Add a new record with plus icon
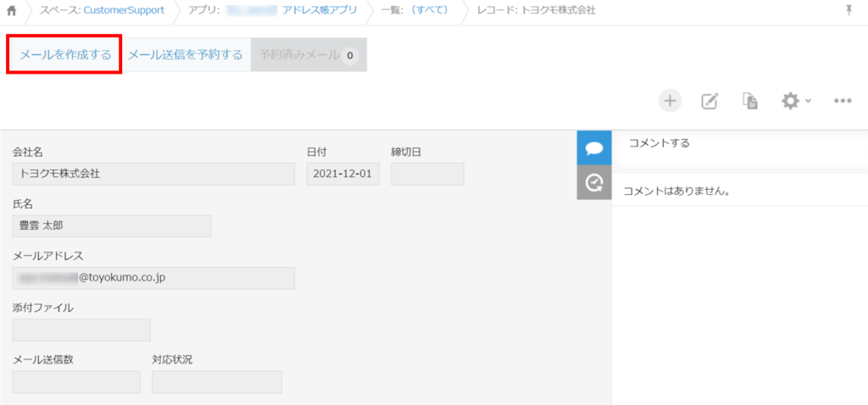Viewport: 868px width, 405px height. click(x=670, y=101)
